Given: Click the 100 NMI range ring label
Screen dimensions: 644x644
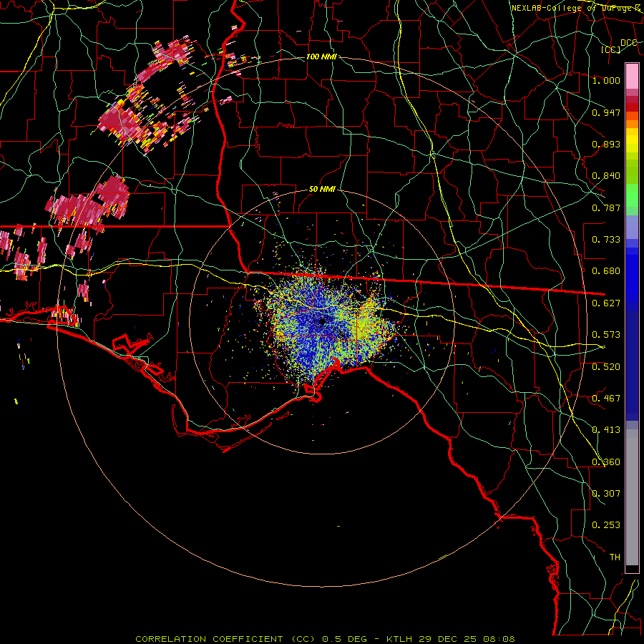Looking at the screenshot, I should 321,57.
